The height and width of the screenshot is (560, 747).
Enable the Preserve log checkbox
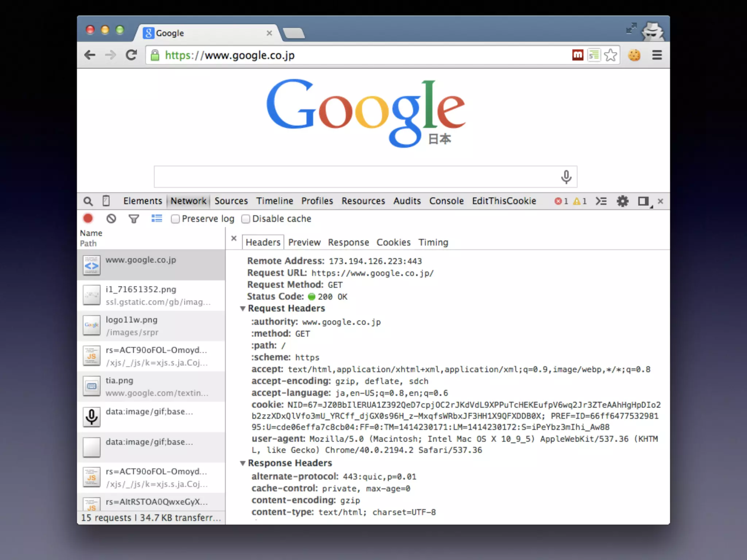(x=175, y=219)
